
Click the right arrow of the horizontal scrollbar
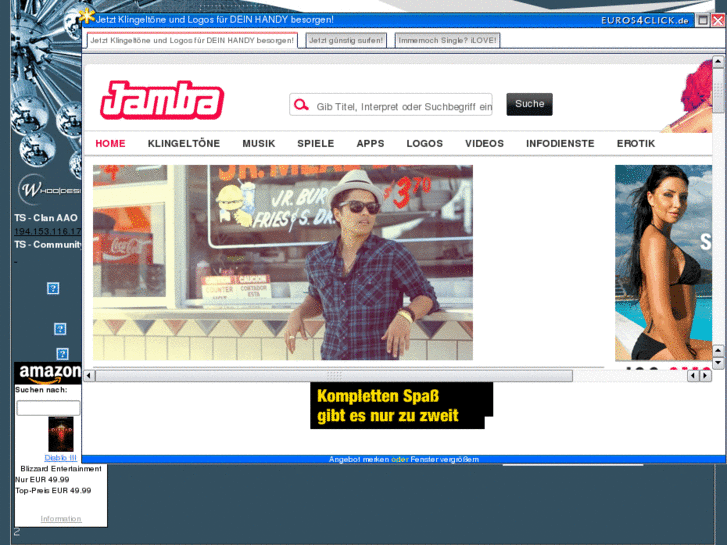705,375
